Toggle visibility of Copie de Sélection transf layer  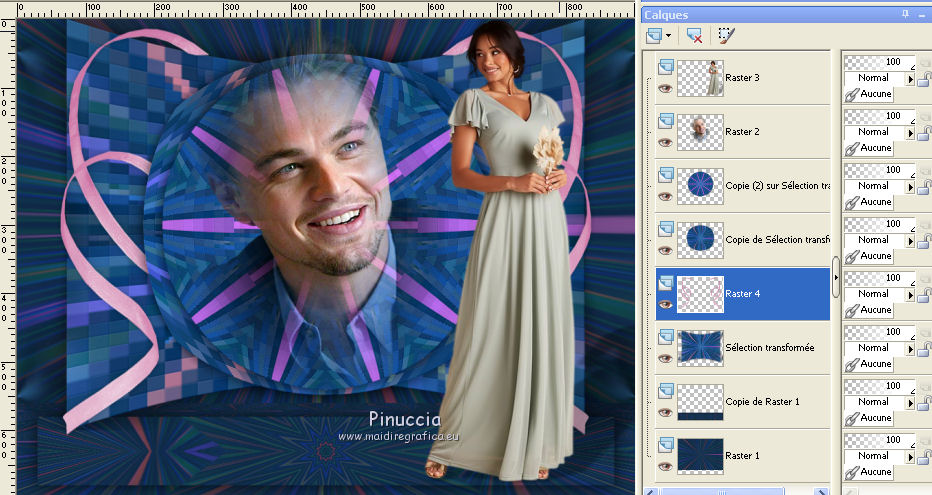click(x=666, y=250)
